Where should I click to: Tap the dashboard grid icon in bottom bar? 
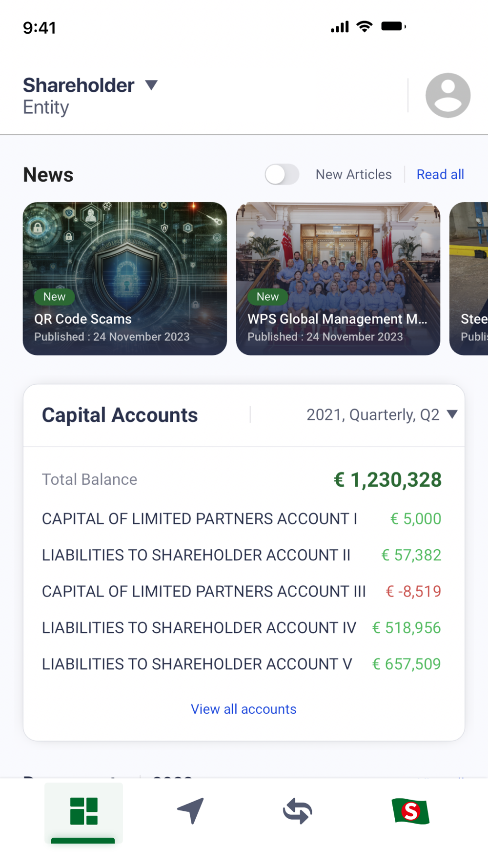[83, 811]
